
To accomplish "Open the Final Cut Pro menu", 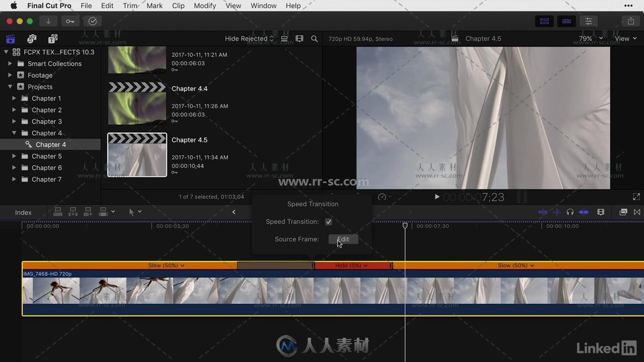I will (49, 6).
